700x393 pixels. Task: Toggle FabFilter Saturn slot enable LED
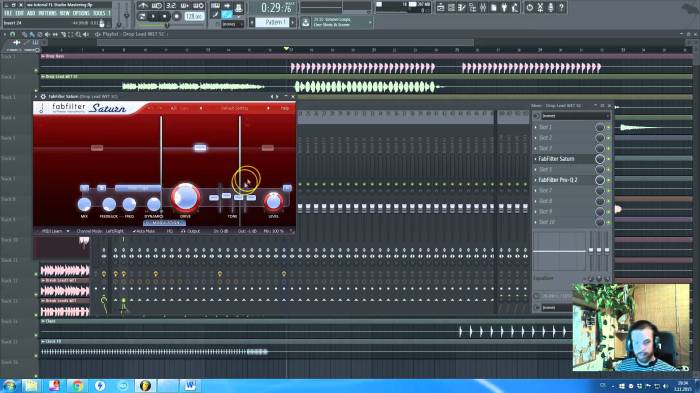(x=608, y=159)
